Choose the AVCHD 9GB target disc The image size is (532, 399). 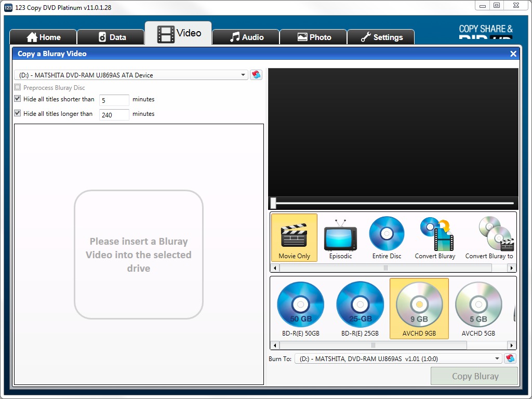coord(419,309)
